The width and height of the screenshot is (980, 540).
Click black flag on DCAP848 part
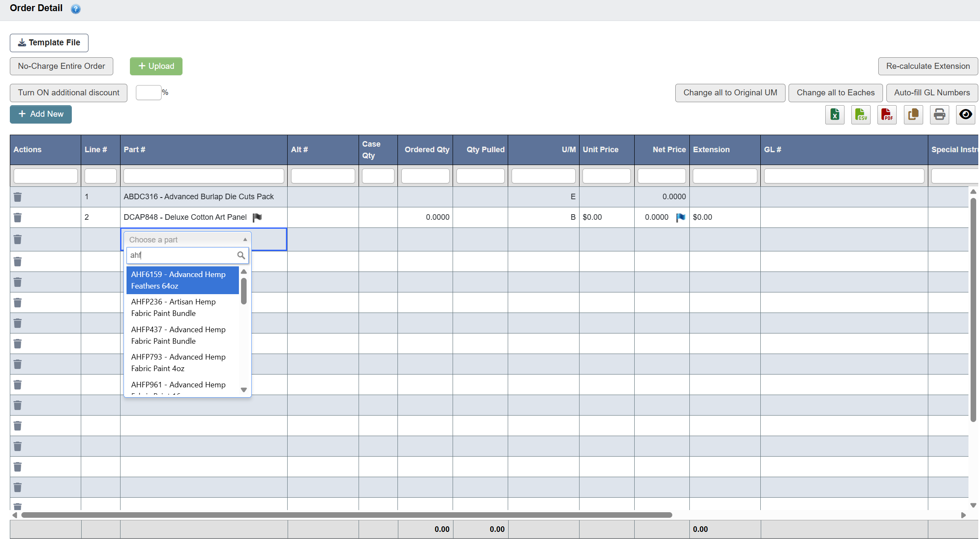(257, 218)
